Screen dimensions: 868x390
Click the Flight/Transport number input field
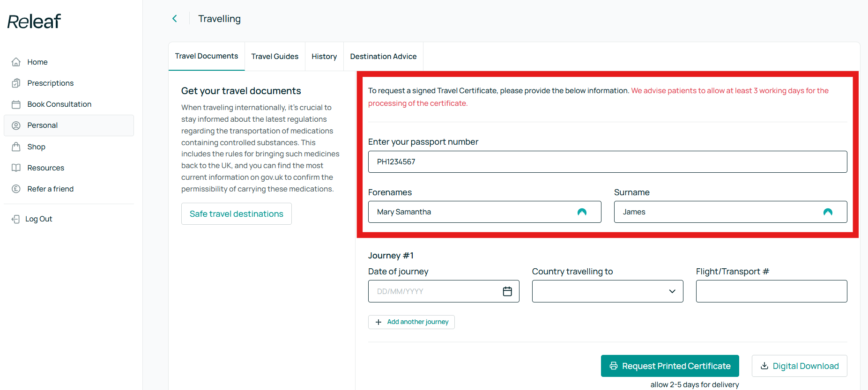click(x=772, y=291)
